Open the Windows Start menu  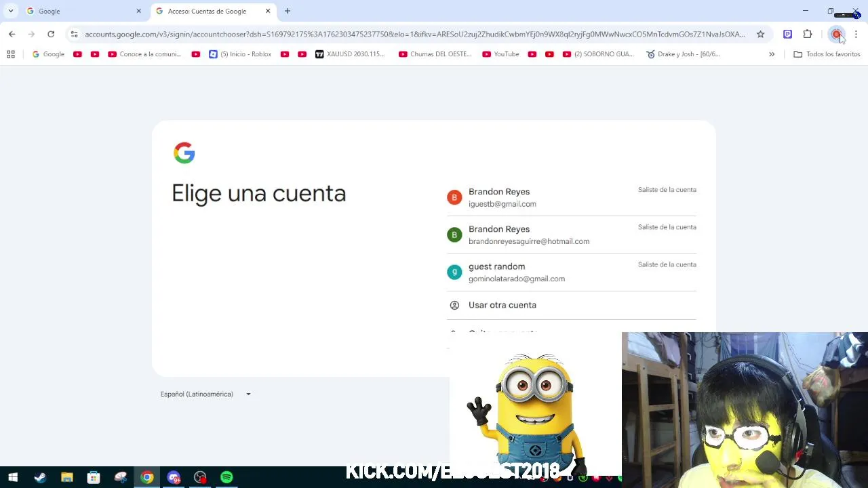coord(13,477)
